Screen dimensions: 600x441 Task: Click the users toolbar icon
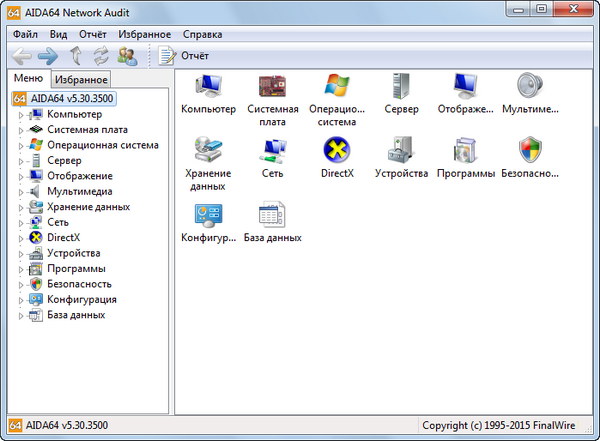[x=127, y=56]
